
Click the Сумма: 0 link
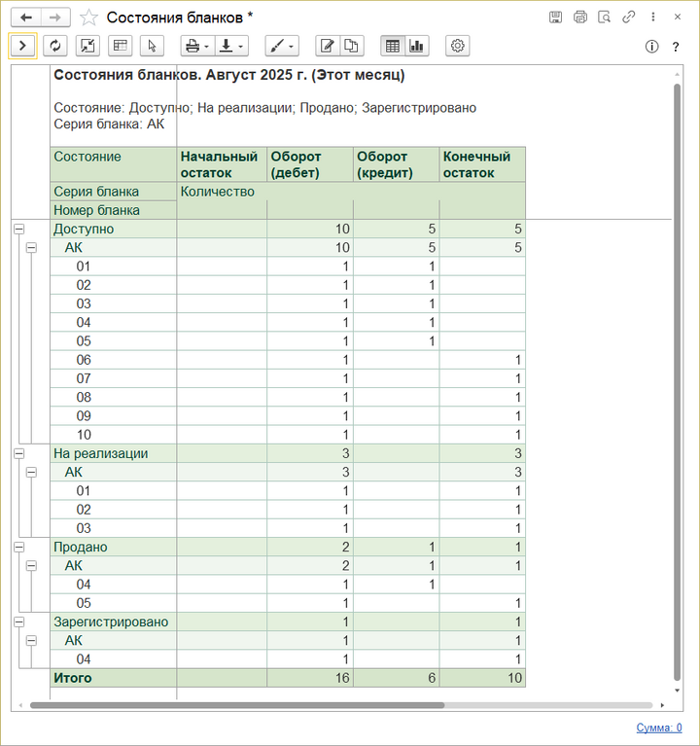coord(658,728)
